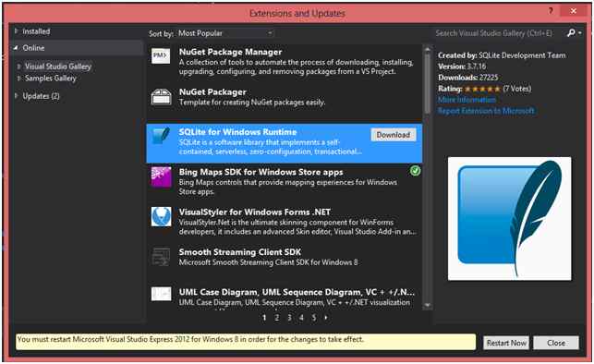Expand the Samples Gallery node
594x364 pixels.
tap(19, 79)
